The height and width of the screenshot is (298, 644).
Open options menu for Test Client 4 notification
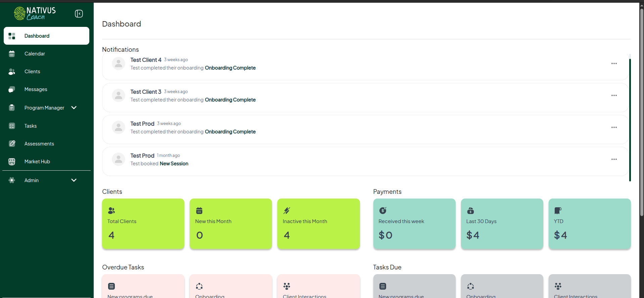point(614,63)
